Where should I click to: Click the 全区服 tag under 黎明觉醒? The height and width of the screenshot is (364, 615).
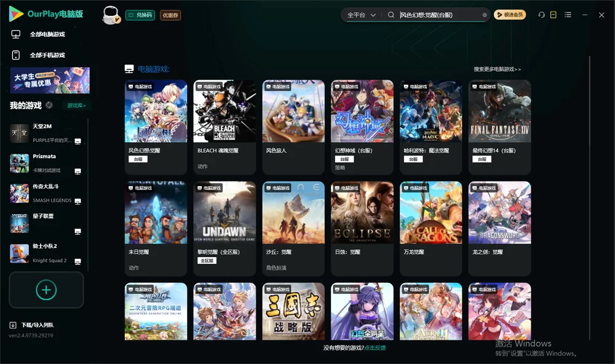(x=207, y=261)
